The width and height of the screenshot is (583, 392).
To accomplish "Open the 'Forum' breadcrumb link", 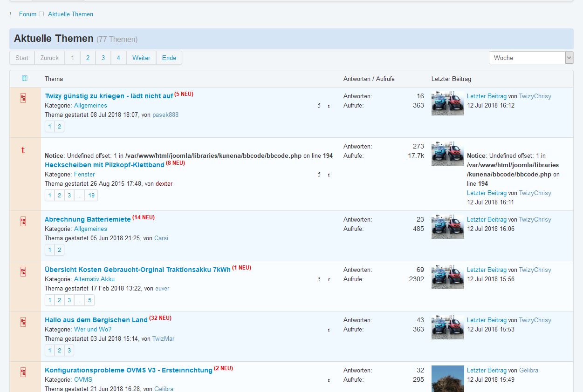I will pyautogui.click(x=27, y=14).
